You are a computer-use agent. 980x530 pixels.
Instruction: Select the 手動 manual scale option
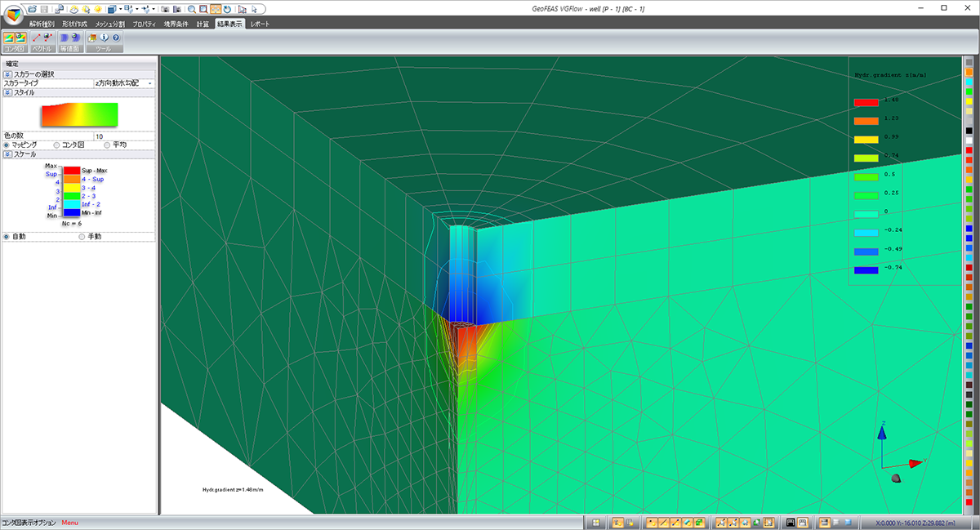coord(81,236)
